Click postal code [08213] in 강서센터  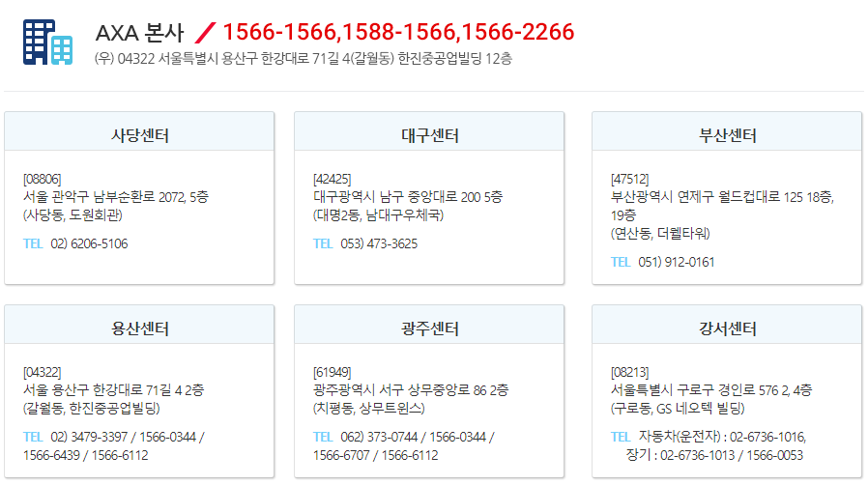click(630, 372)
